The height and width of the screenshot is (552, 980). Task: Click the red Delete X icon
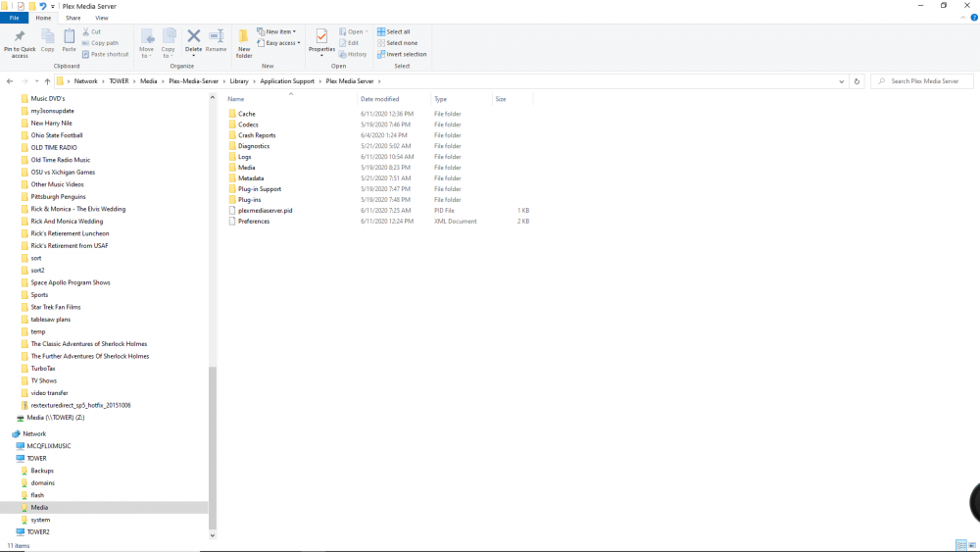(194, 36)
